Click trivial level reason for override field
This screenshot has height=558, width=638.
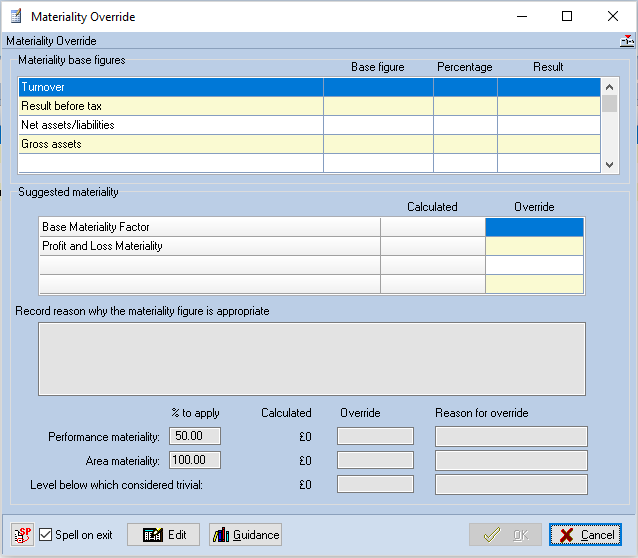[511, 484]
